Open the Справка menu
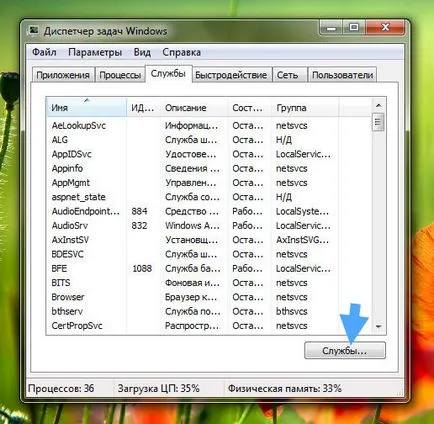Image resolution: width=434 pixels, height=424 pixels. tap(181, 52)
